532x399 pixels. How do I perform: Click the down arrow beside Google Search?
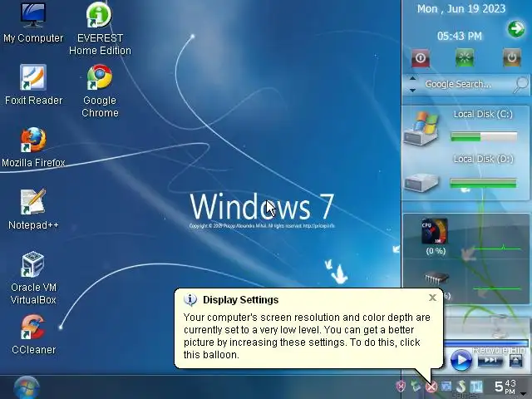412,91
